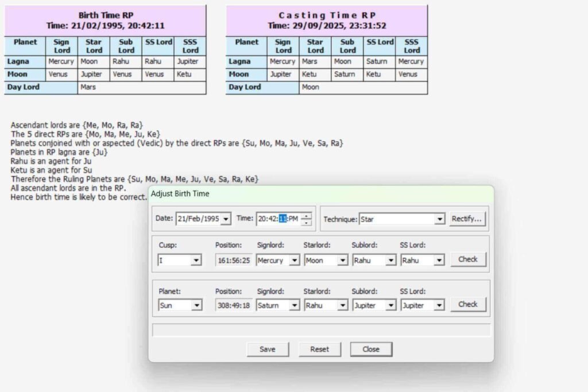
Task: Open the cusp Starlord dropdown showing Moon
Action: pyautogui.click(x=342, y=260)
